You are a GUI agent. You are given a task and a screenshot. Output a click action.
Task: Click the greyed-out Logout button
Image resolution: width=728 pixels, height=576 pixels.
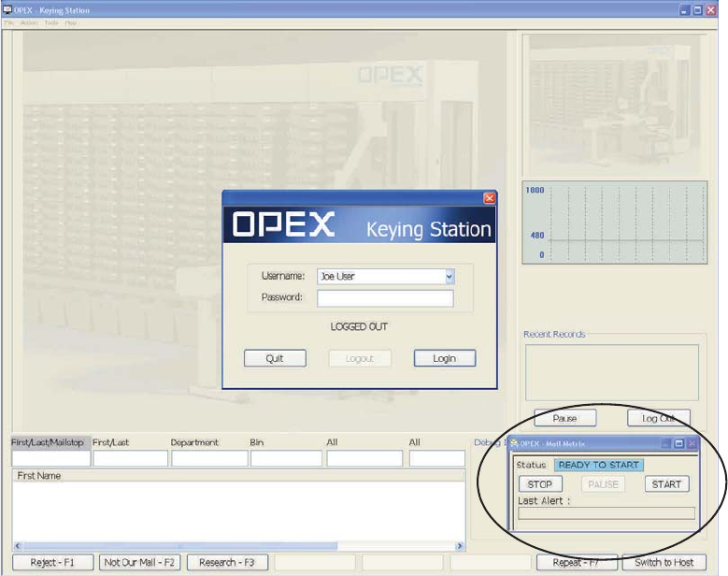(x=360, y=359)
